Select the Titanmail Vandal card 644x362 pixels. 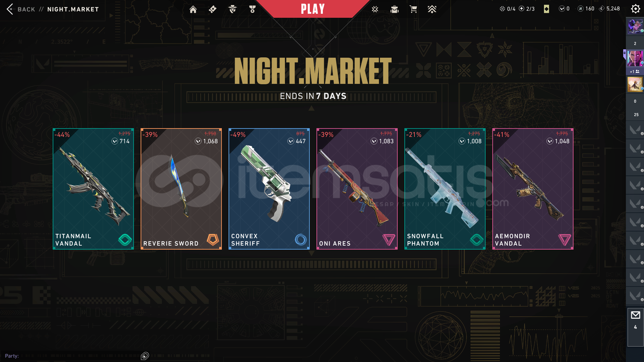pos(93,189)
